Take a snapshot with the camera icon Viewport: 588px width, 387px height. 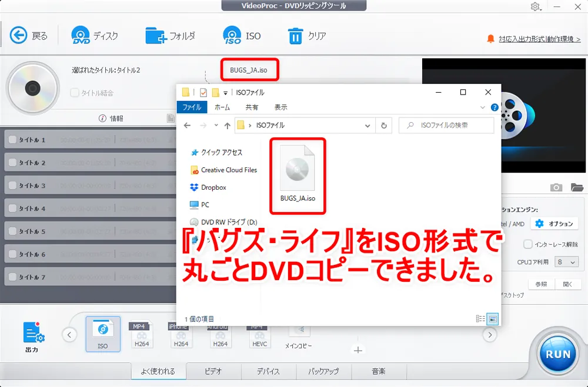(556, 187)
